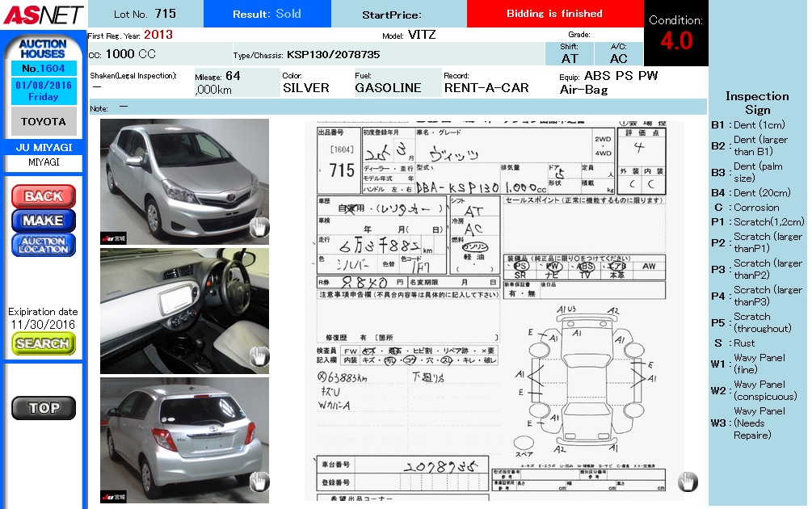The width and height of the screenshot is (812, 509).
Task: Select the TOYOTA make label in sidebar
Action: (x=44, y=121)
